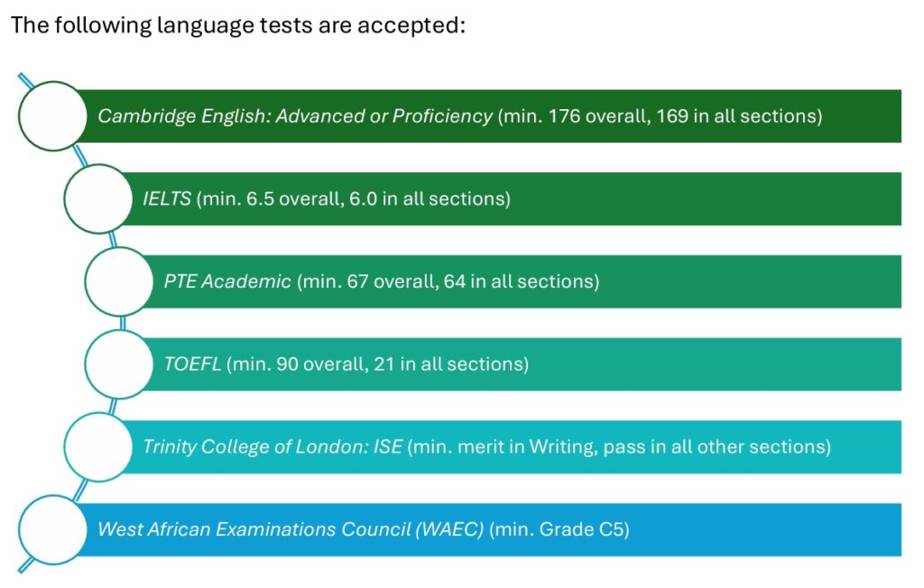The width and height of the screenshot is (924, 588).
Task: Click the blue WAEC min. Grade C5 text
Action: click(x=559, y=529)
